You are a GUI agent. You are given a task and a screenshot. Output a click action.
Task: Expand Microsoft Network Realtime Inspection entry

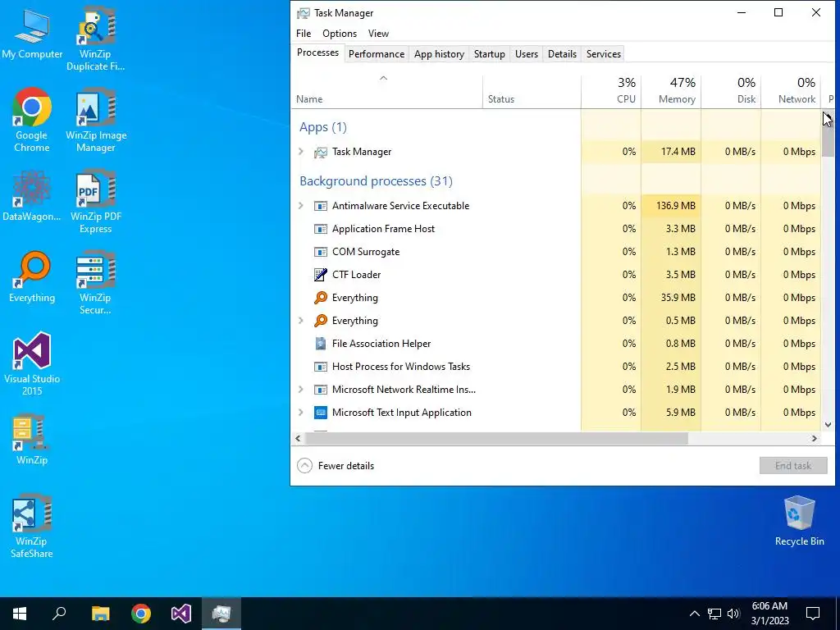301,390
